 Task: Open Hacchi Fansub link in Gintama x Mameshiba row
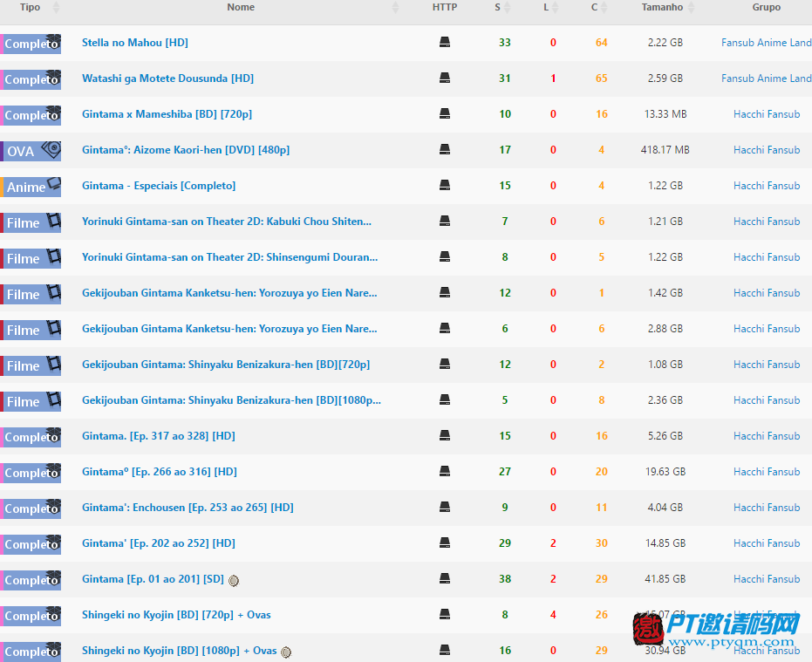click(767, 114)
